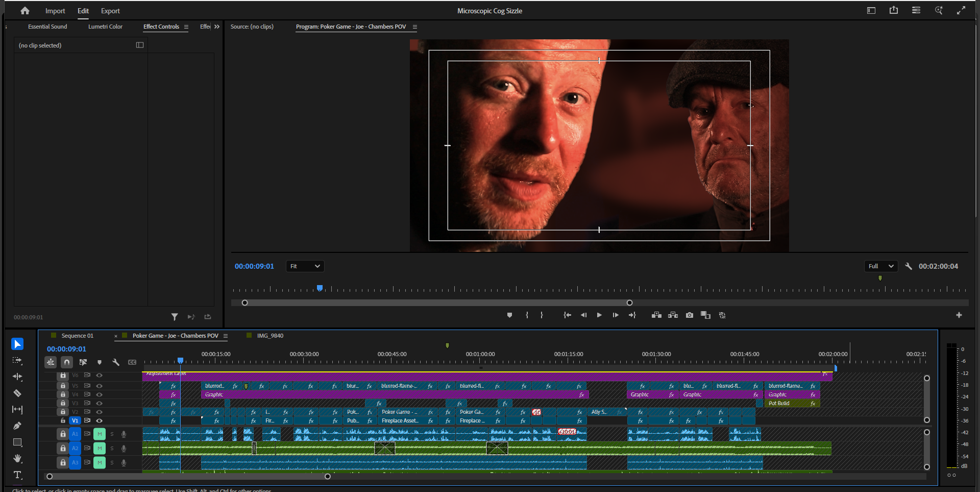
Task: Mute audio track A1
Action: (x=100, y=434)
